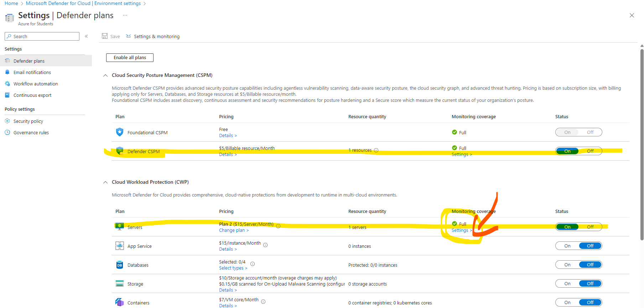Click the Settings Defender plans page icon
Image resolution: width=644 pixels, height=308 pixels.
[9, 18]
